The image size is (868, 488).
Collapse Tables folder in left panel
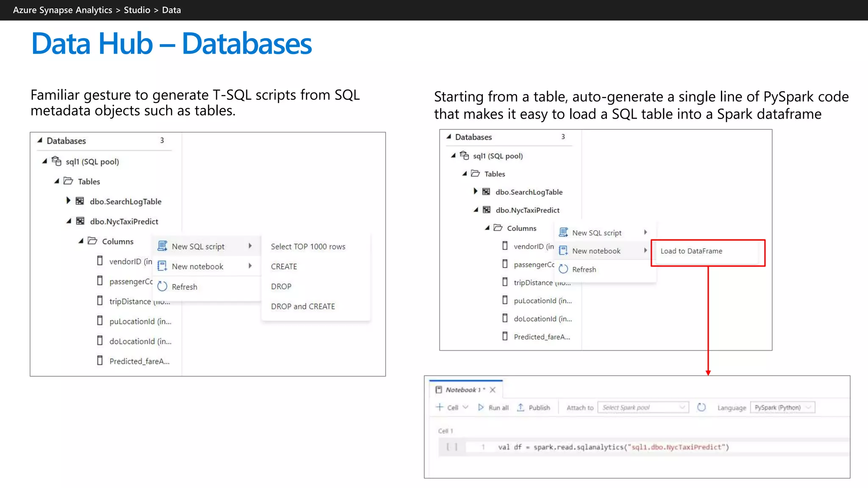pyautogui.click(x=57, y=181)
